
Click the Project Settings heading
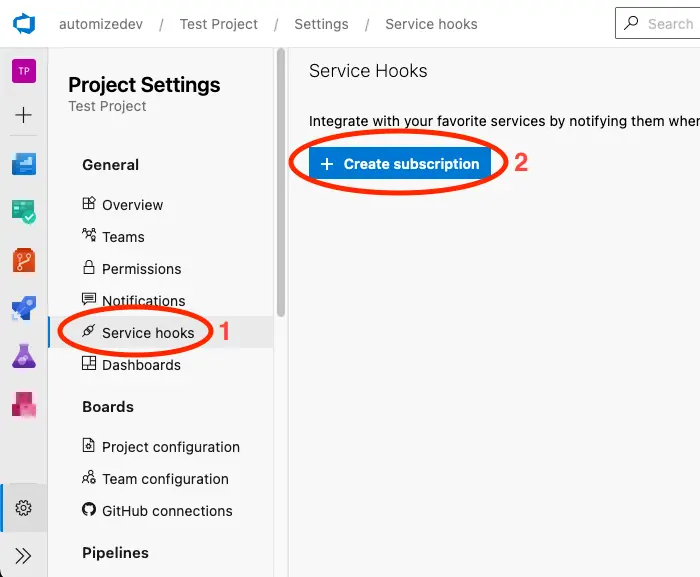click(144, 85)
